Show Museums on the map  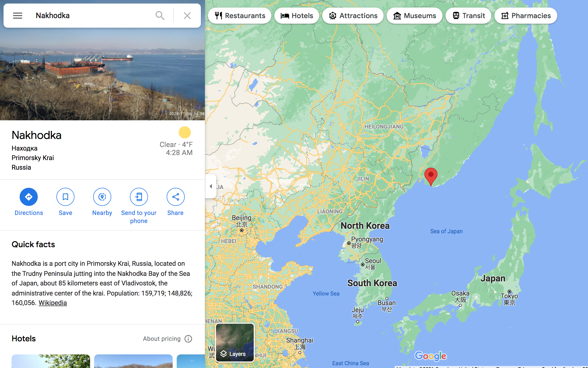point(414,16)
